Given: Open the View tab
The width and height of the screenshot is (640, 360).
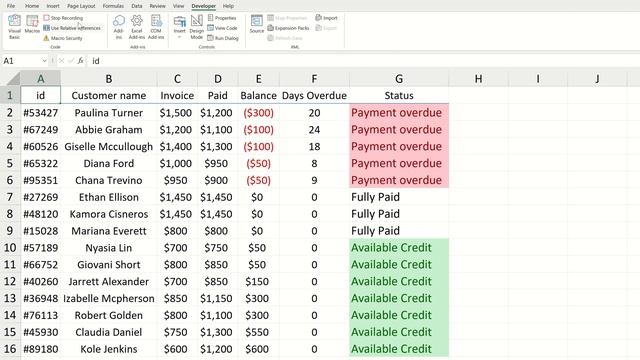Looking at the screenshot, I should point(178,6).
